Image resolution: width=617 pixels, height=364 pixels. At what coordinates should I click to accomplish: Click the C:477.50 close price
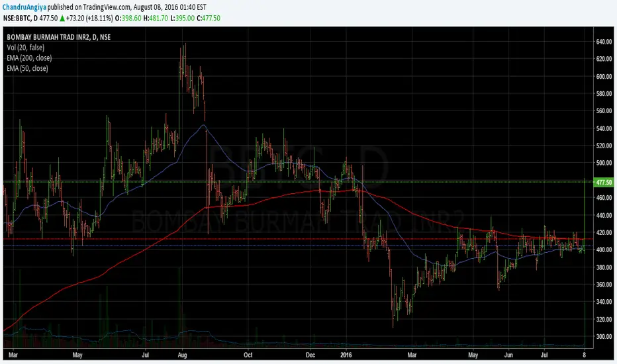click(208, 18)
